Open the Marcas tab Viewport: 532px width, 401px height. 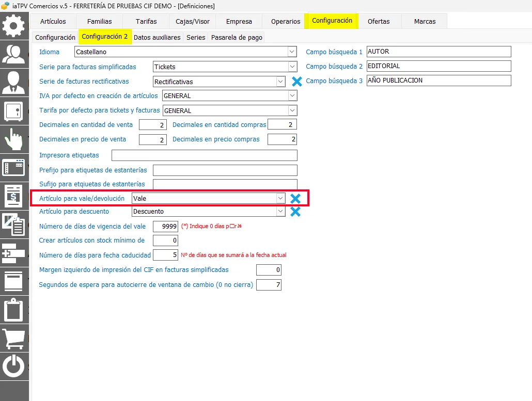click(x=425, y=21)
